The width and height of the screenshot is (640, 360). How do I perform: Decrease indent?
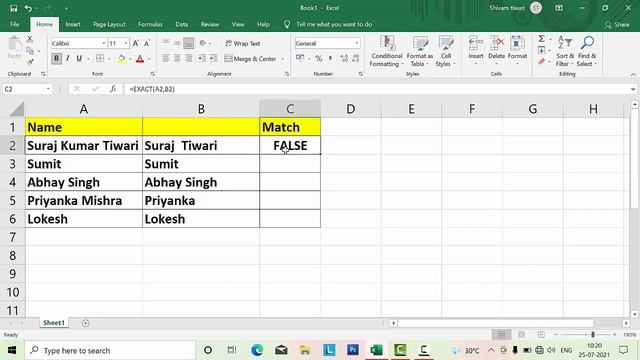[x=202, y=58]
